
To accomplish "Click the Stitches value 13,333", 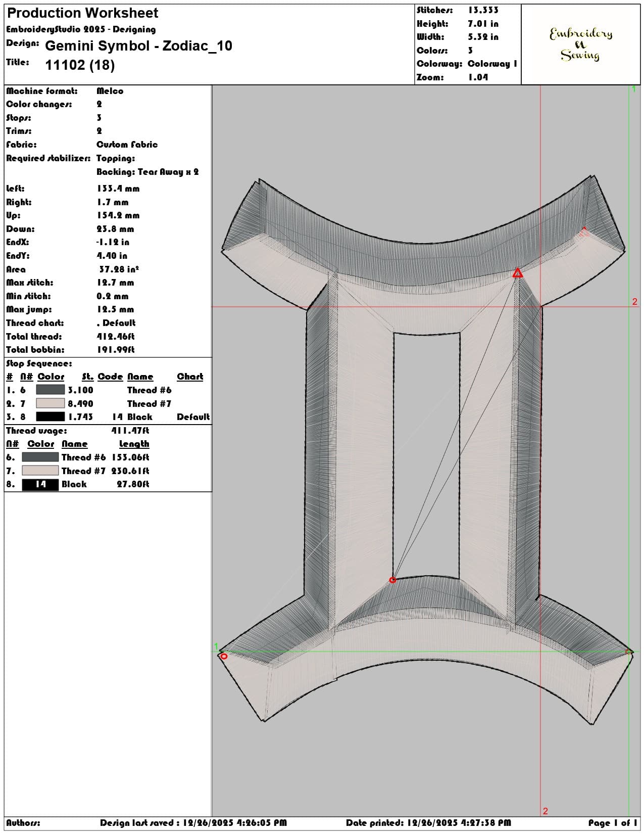I will coord(483,10).
